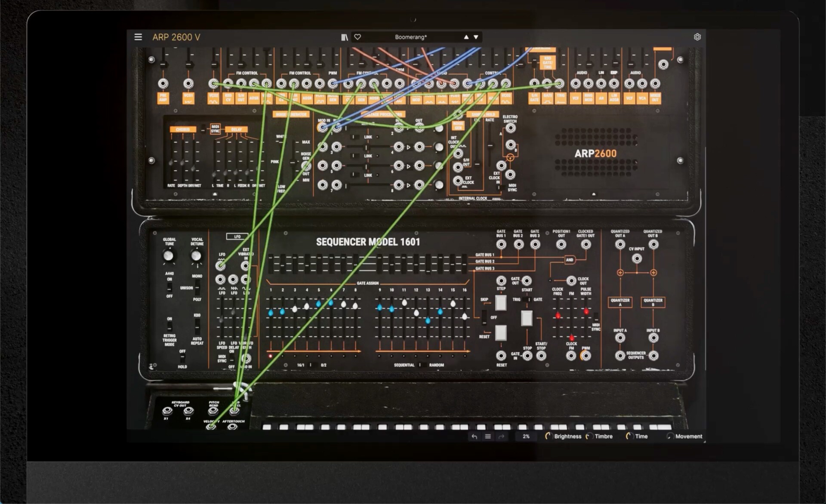Click the Aftertouch output jack

pyautogui.click(x=232, y=427)
